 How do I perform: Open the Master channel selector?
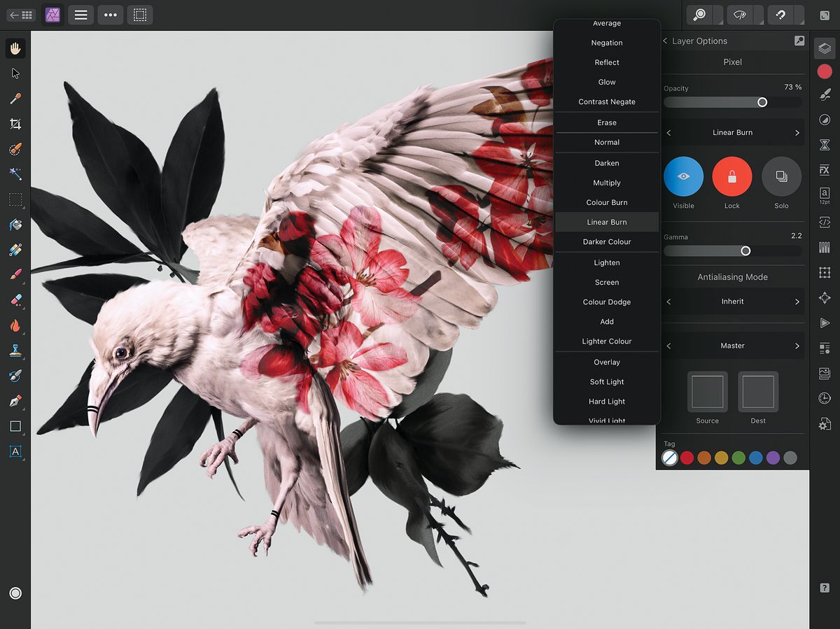click(732, 345)
